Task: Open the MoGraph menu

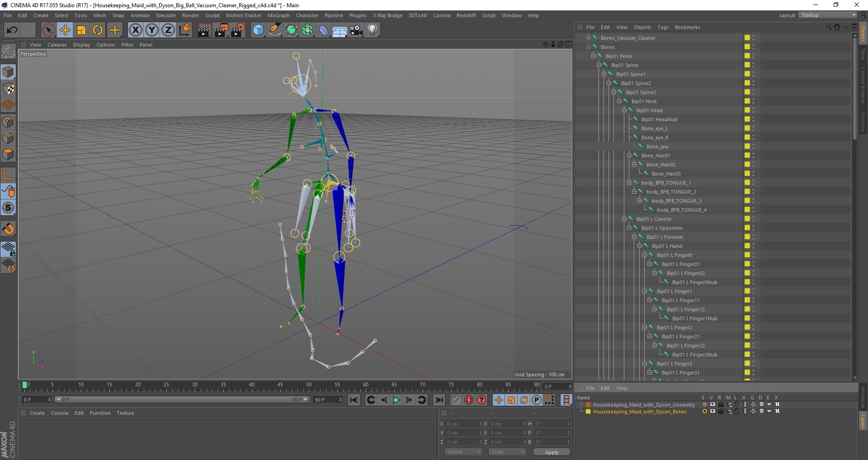Action: (278, 15)
